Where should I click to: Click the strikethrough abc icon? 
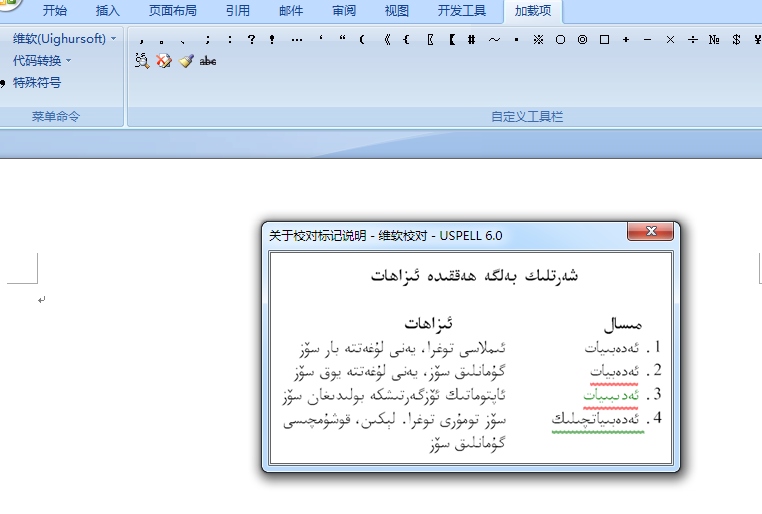click(x=208, y=61)
